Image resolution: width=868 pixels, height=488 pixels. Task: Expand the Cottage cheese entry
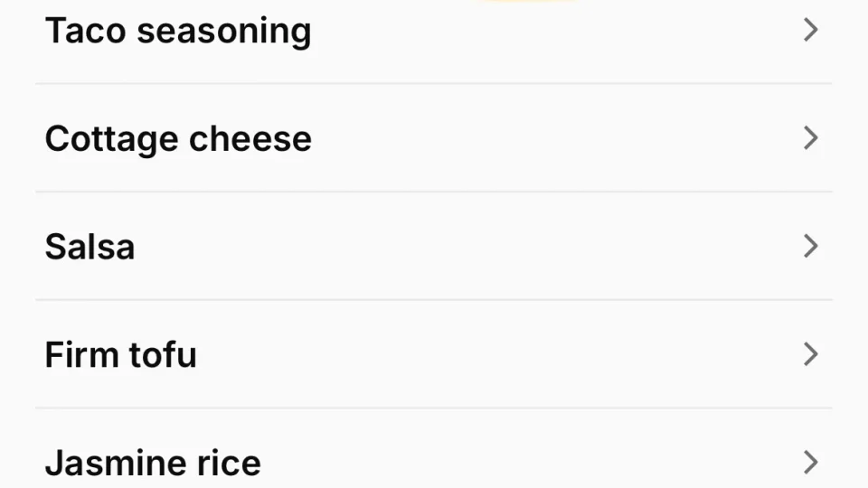(x=810, y=138)
